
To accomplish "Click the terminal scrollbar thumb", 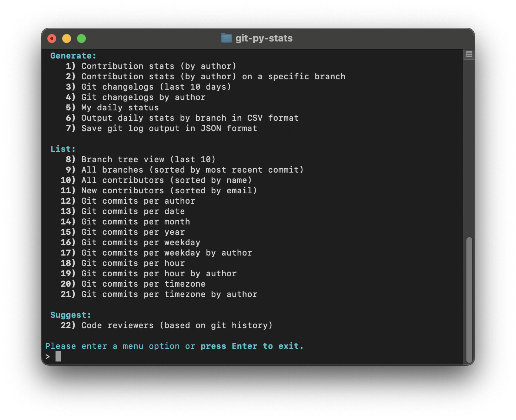I will 469,300.
